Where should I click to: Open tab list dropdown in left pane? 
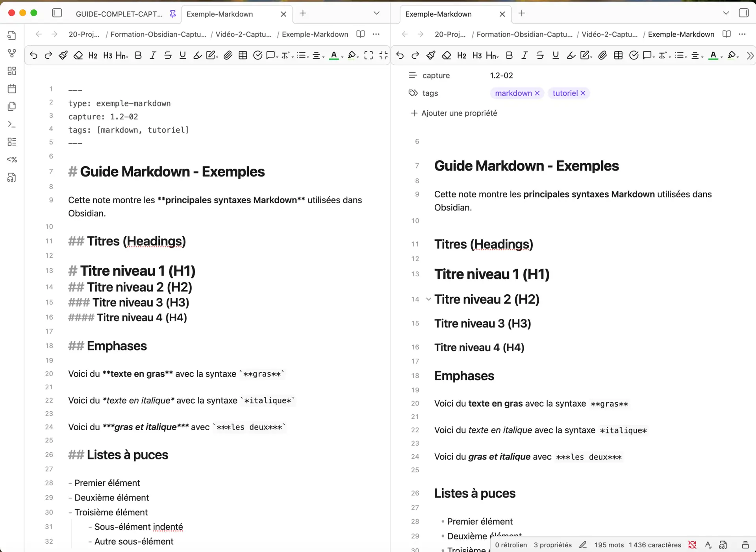click(376, 13)
